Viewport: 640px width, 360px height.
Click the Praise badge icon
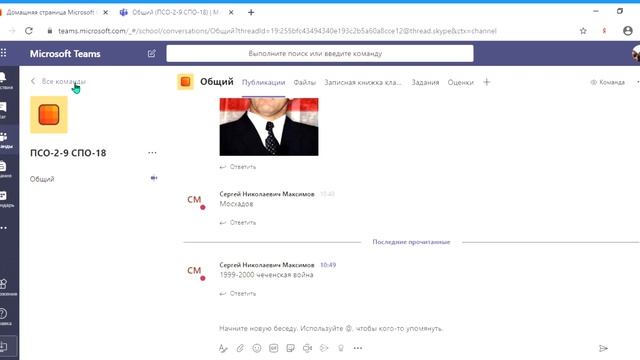pos(341,348)
